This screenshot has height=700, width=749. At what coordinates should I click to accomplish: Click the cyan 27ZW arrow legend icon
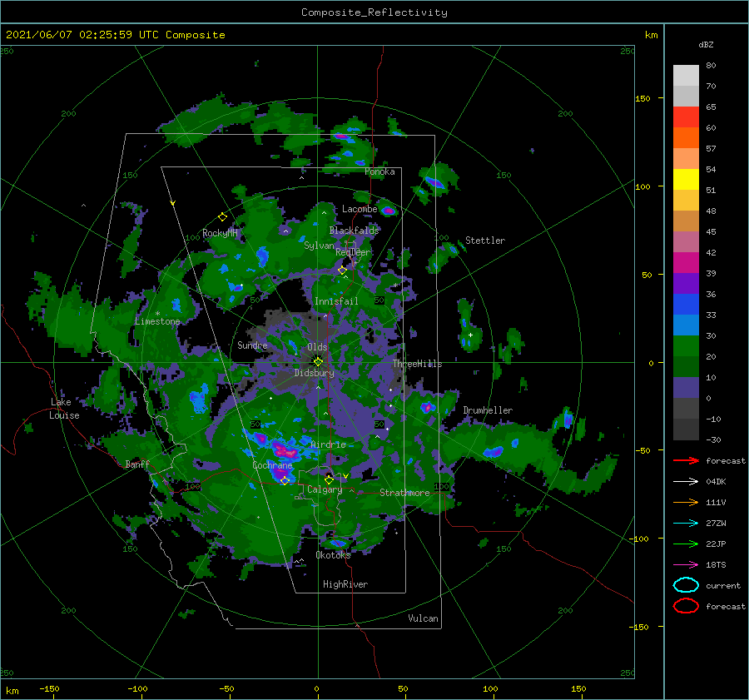click(686, 524)
